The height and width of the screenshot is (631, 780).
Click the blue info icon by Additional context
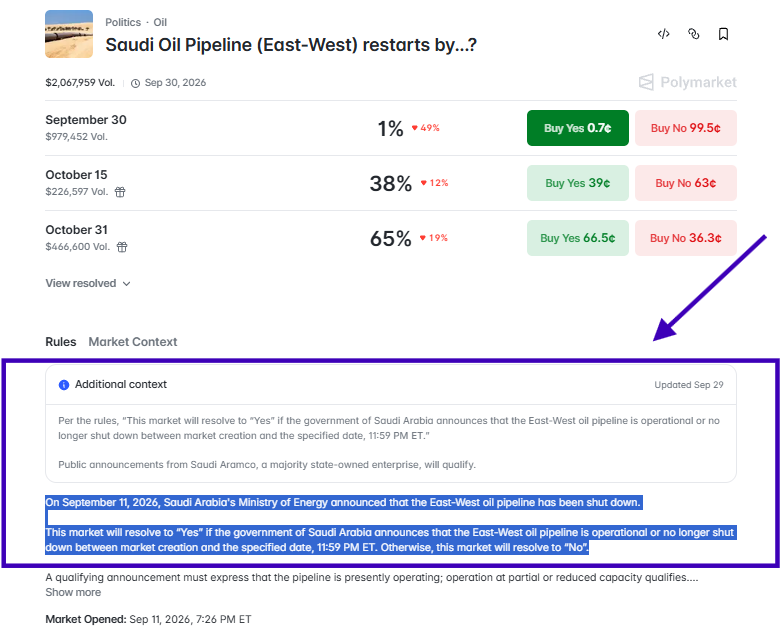[x=64, y=385]
